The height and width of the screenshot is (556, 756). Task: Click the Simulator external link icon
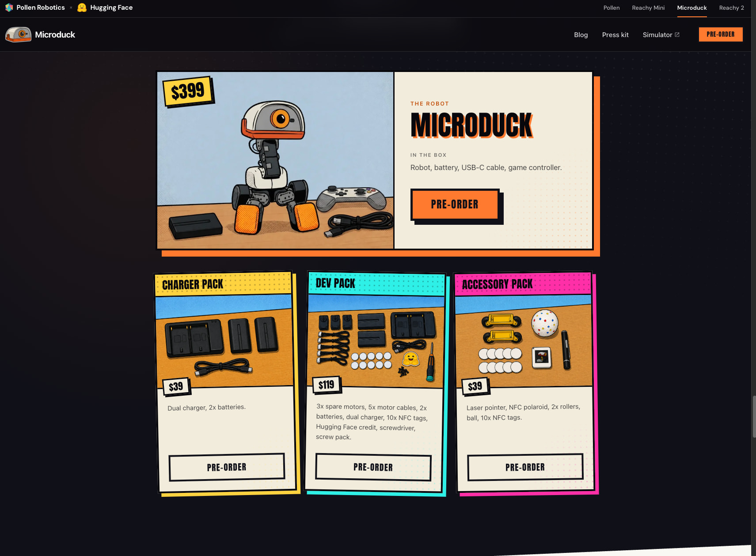[x=677, y=34]
